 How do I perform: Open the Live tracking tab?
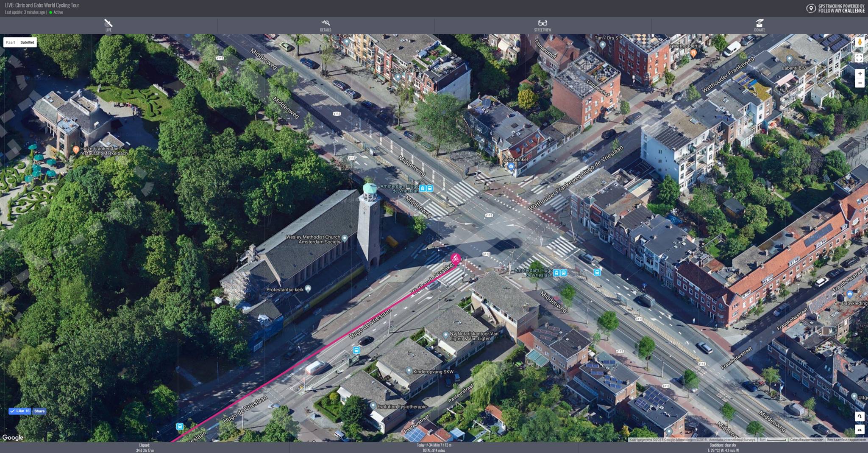tap(108, 25)
